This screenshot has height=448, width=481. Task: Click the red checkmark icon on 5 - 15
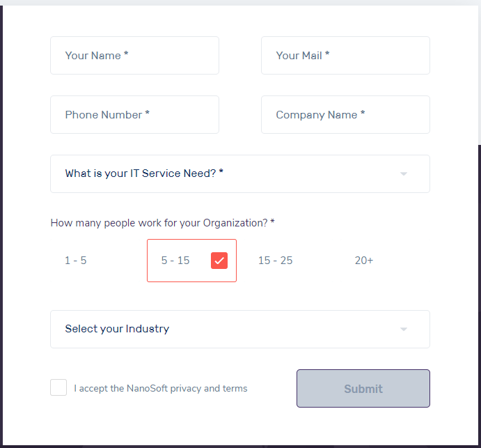219,261
